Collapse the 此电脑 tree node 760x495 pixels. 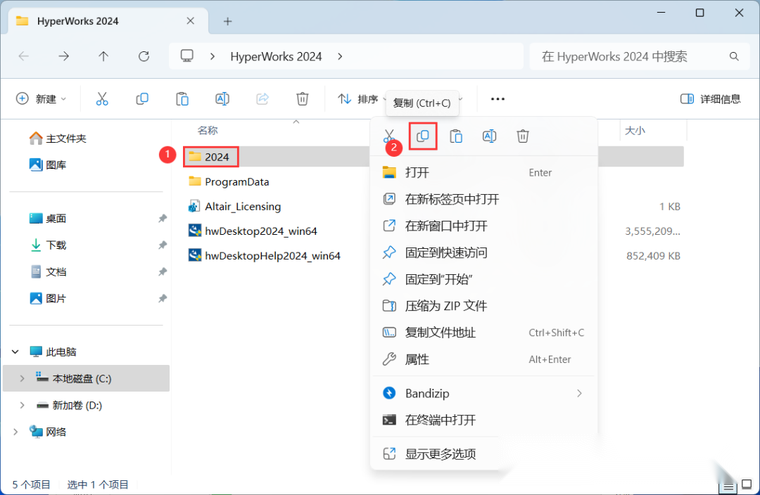point(16,352)
